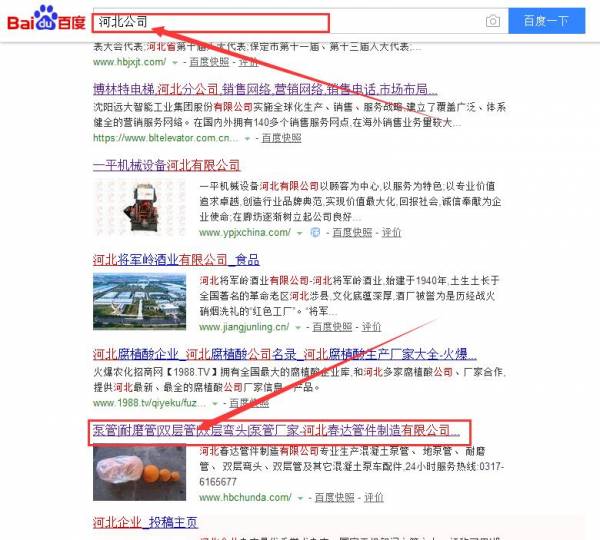Open the 河北腐植酸企业 result link

point(284,353)
